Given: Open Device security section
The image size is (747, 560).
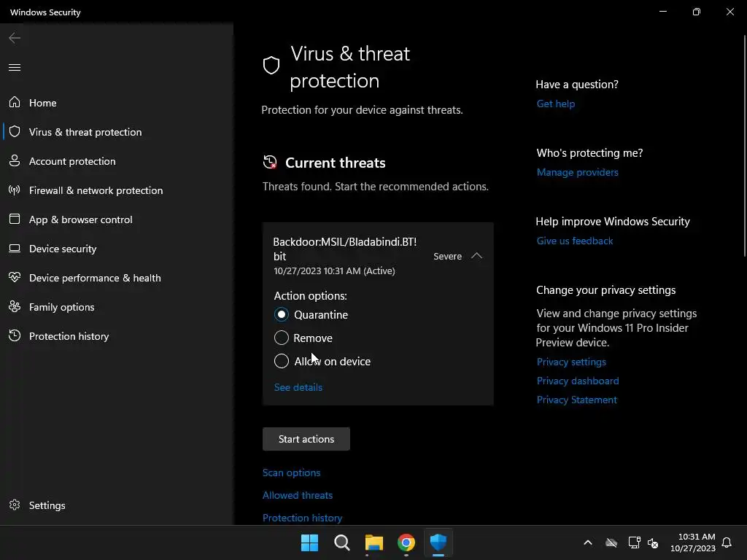Looking at the screenshot, I should [63, 249].
